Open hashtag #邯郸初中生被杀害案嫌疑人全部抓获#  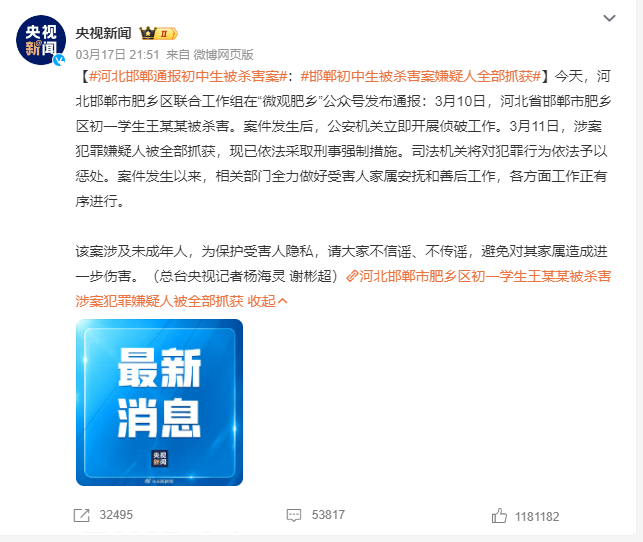tap(421, 76)
